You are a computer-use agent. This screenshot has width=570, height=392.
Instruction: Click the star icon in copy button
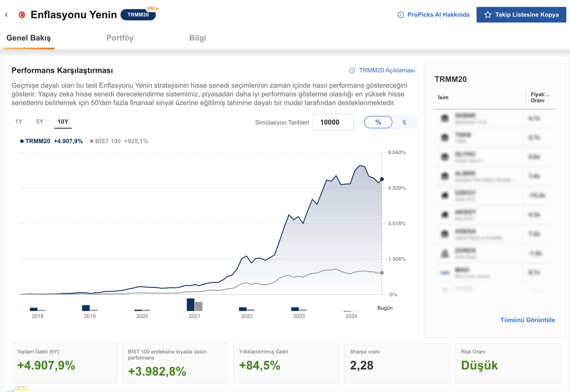point(488,15)
